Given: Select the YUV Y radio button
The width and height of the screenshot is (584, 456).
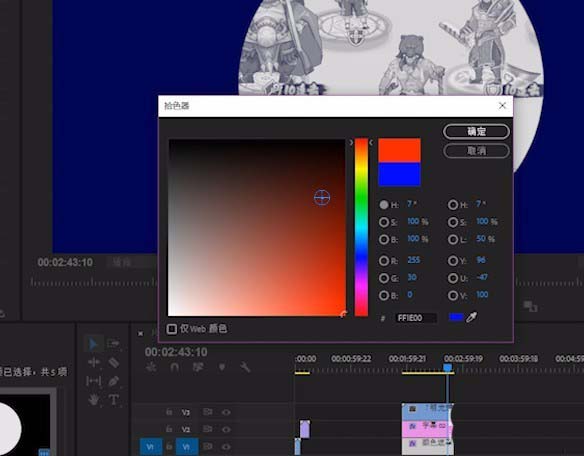Looking at the screenshot, I should pos(453,260).
